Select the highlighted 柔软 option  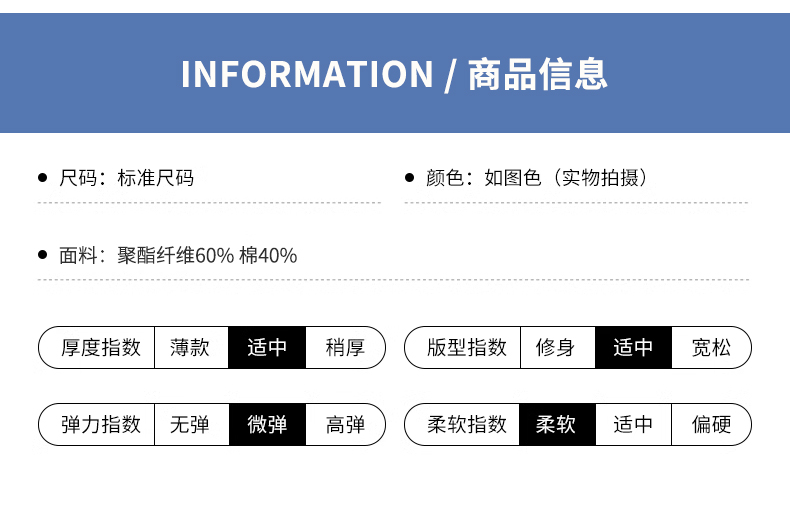point(556,425)
